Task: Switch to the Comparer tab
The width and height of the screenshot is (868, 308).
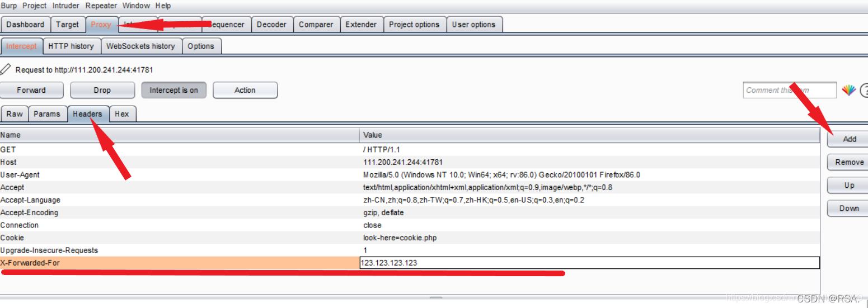Action: click(x=316, y=25)
